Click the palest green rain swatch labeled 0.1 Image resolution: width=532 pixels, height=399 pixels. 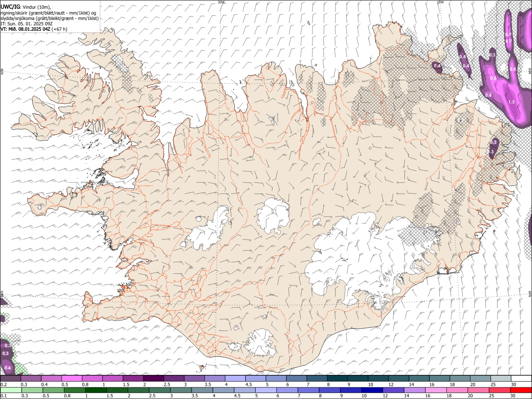pos(10,390)
